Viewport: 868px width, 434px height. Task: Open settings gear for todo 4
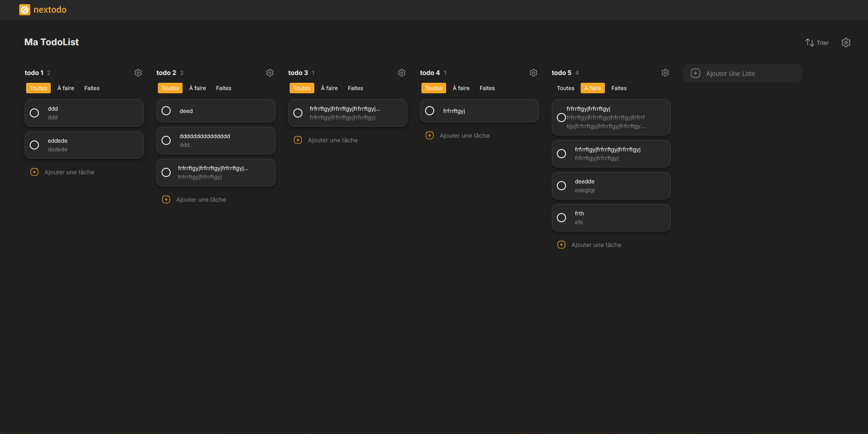pyautogui.click(x=534, y=73)
